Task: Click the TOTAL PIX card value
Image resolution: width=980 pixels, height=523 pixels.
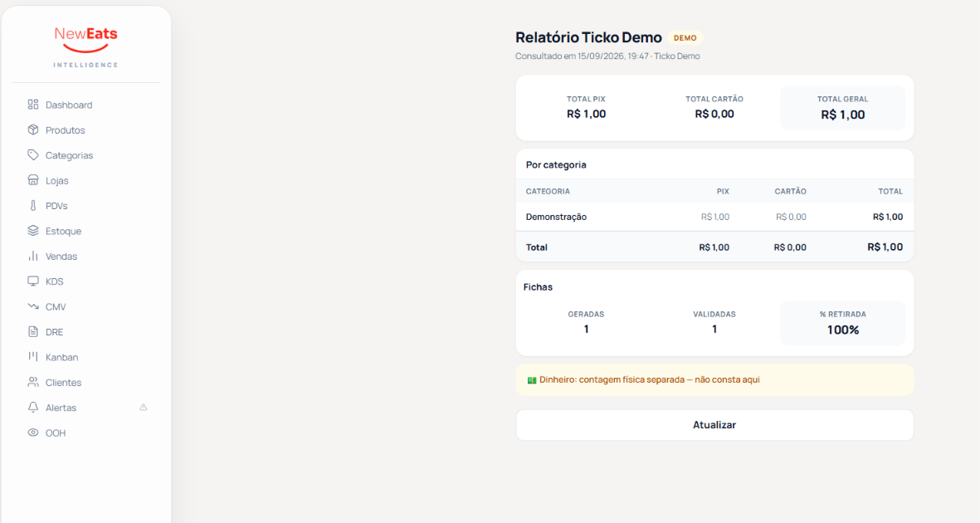Action: point(586,114)
